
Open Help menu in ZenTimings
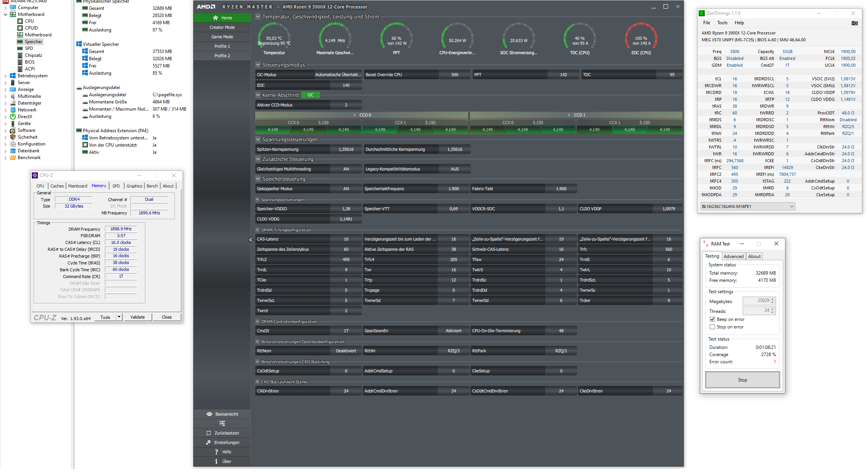(739, 23)
